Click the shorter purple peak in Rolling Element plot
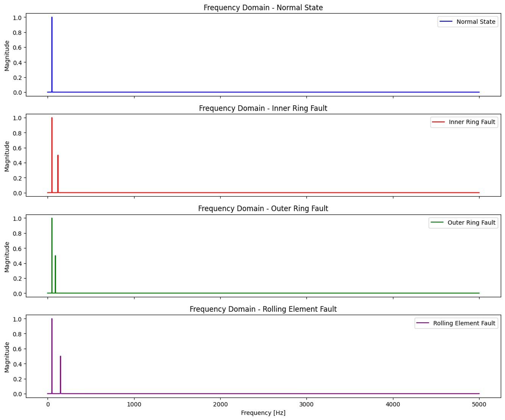 (60, 373)
